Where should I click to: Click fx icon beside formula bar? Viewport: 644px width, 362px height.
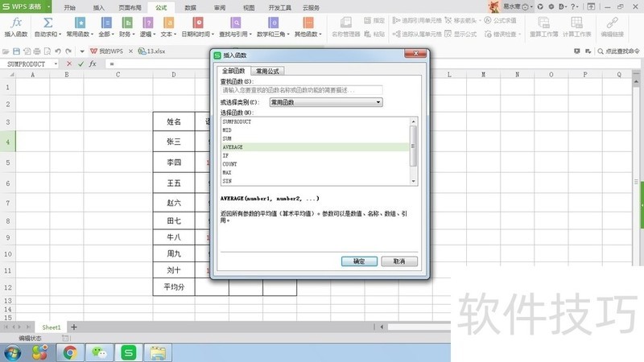(93, 64)
